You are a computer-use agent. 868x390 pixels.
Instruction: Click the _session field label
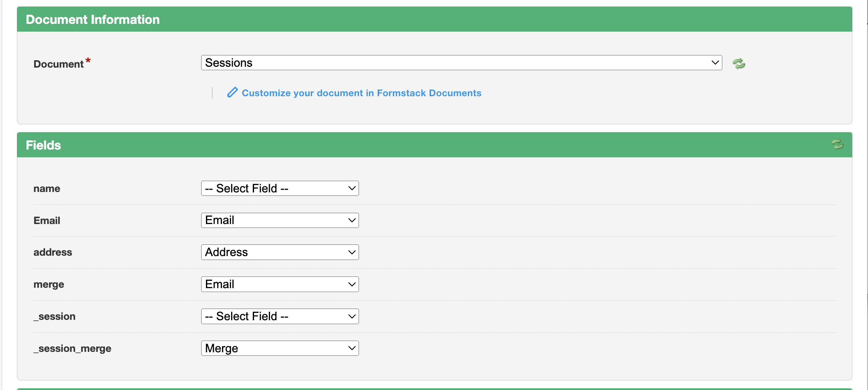coord(55,316)
